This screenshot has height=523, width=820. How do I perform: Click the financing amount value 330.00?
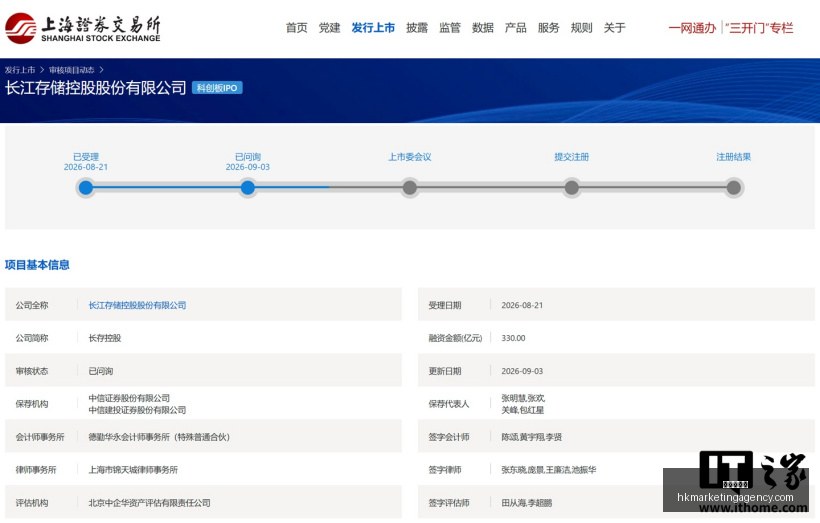(x=513, y=338)
